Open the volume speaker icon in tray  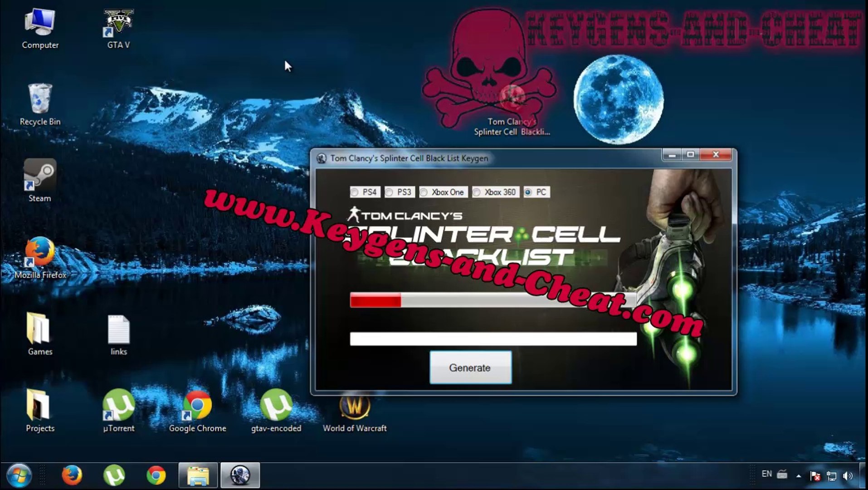click(847, 475)
